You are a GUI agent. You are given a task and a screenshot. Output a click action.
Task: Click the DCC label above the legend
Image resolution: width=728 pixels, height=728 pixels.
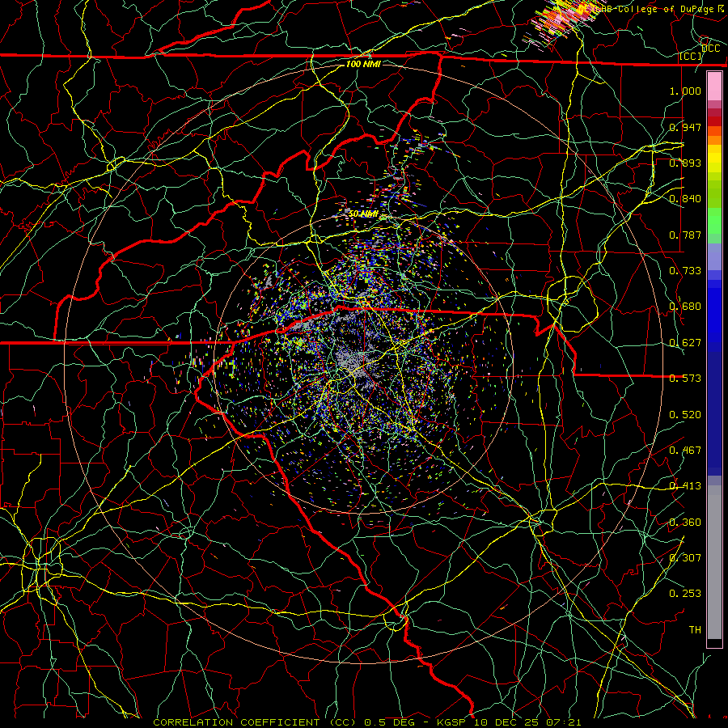711,49
